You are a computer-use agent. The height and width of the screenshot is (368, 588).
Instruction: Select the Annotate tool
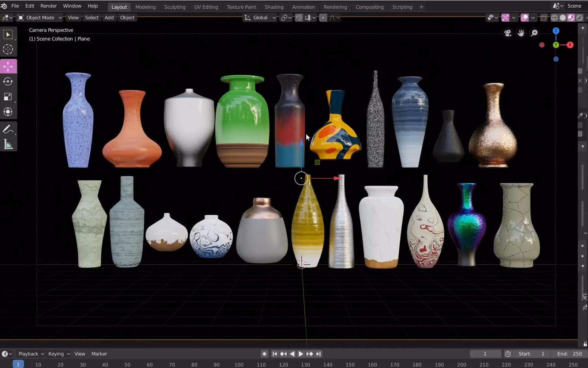(8, 129)
